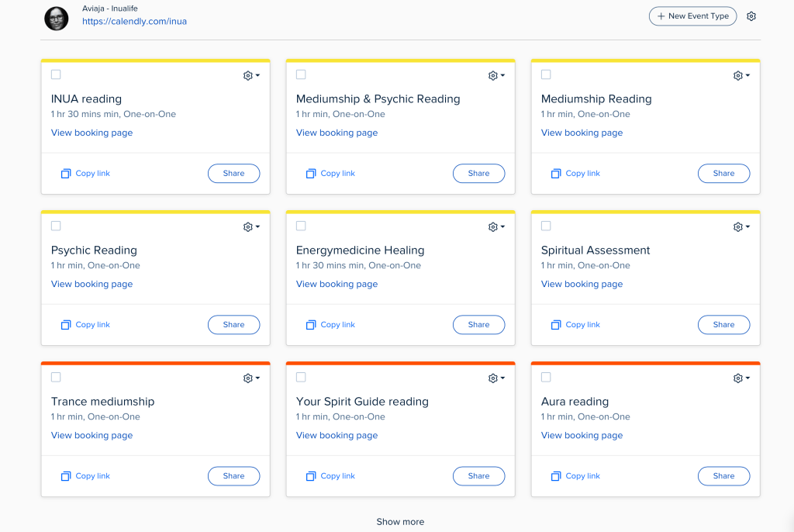View booking page for Trance mediumship

91,435
